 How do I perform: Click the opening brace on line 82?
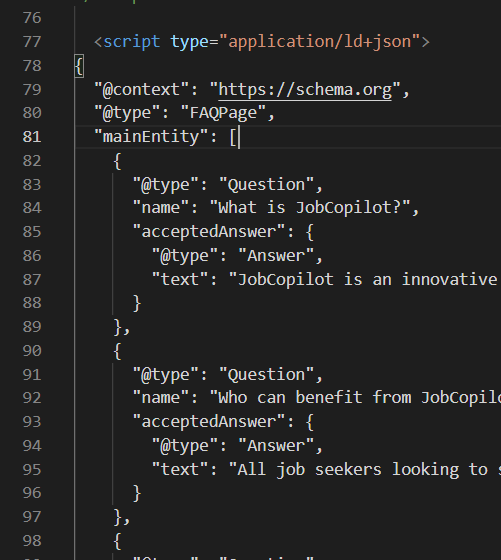coord(117,161)
